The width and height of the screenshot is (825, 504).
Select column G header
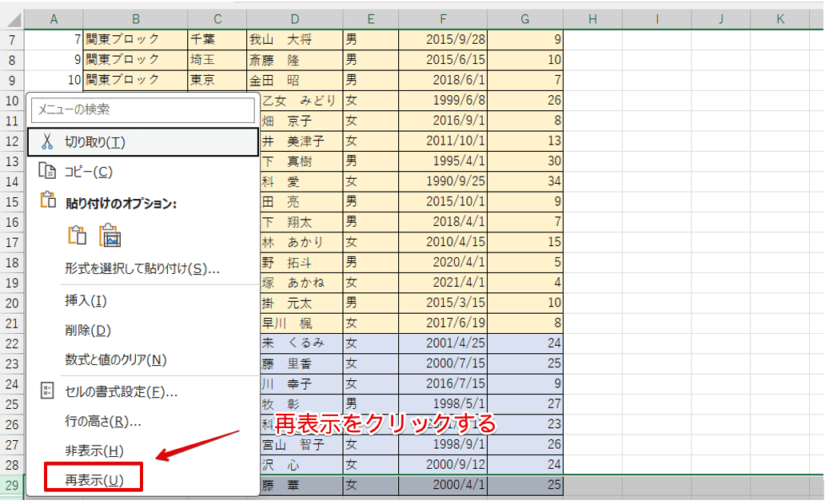click(x=525, y=19)
